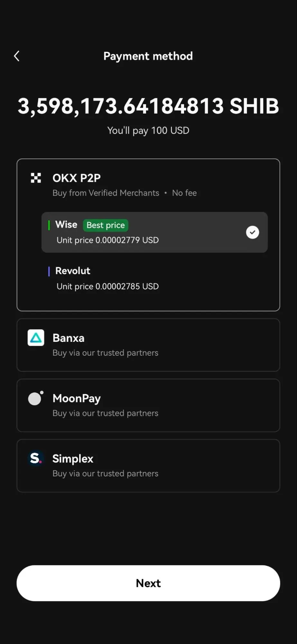297x644 pixels.
Task: Click the OKX P2P heading
Action: tap(77, 178)
